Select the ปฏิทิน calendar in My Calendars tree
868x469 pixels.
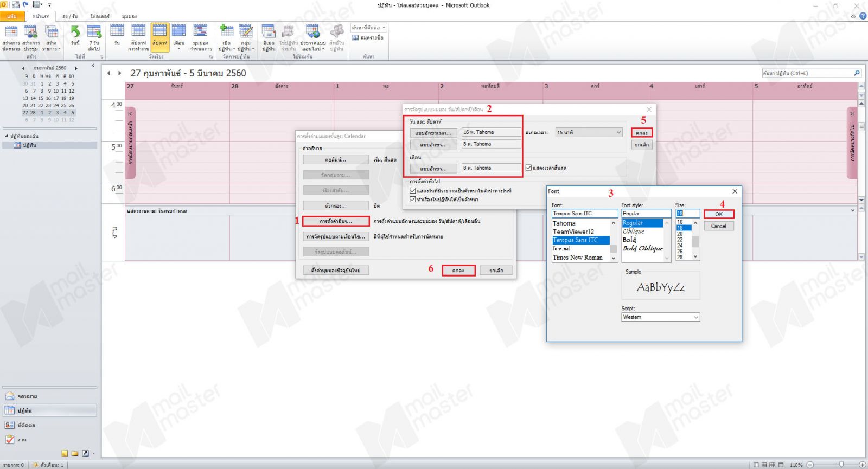[x=50, y=145]
